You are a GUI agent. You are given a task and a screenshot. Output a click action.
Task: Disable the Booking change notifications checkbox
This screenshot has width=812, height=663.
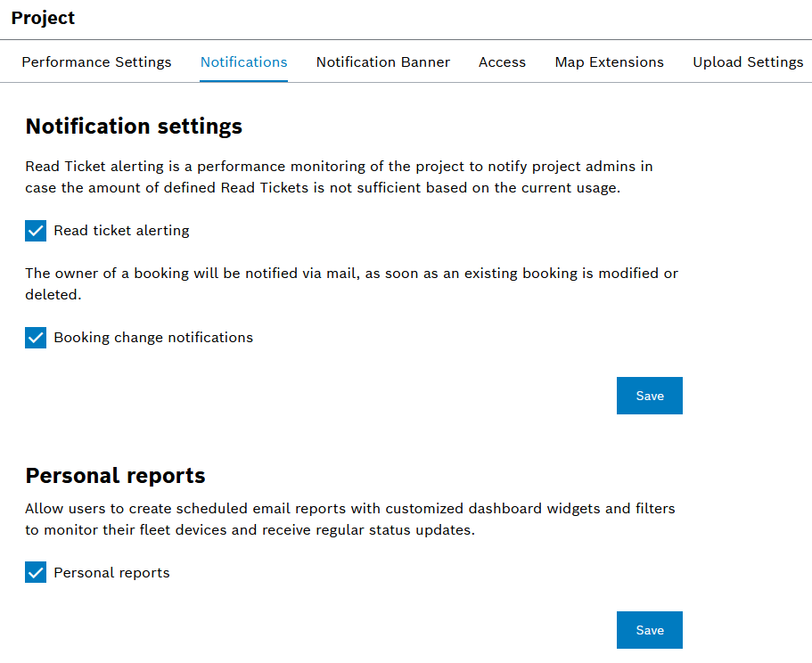tap(36, 338)
